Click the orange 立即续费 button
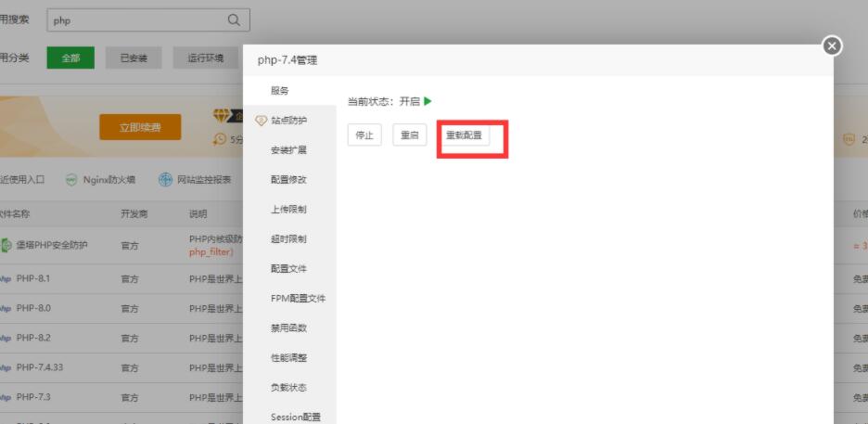The width and height of the screenshot is (868, 424). click(140, 127)
